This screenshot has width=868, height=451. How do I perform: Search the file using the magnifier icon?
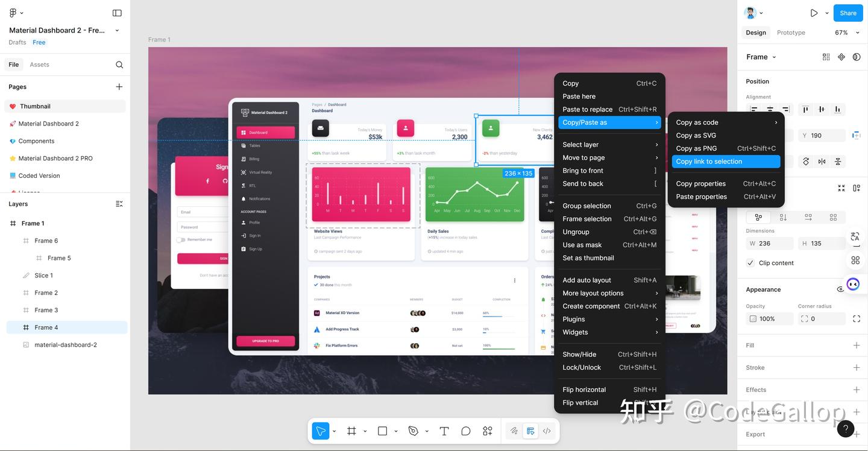(119, 65)
